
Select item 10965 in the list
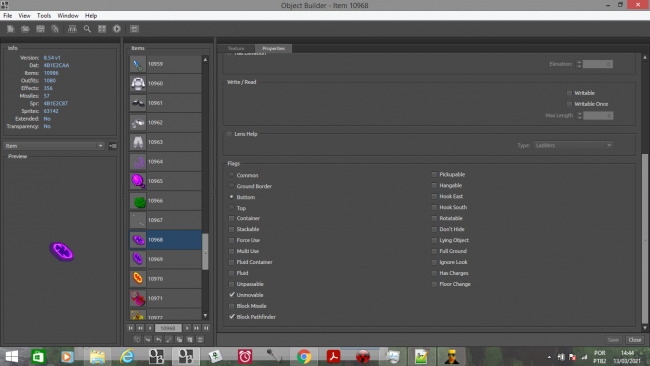165,181
